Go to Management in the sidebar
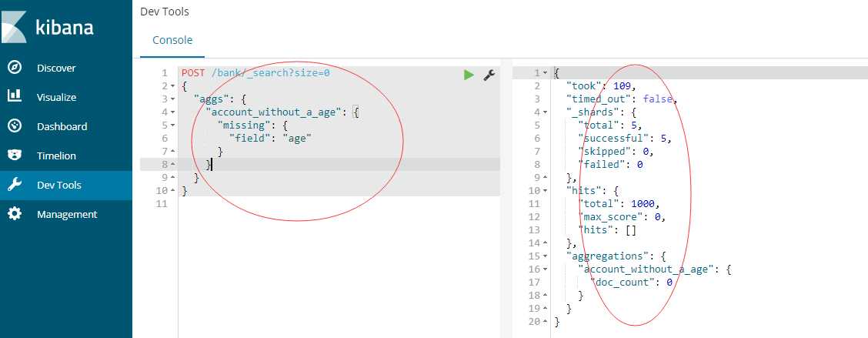868x338 pixels. pos(67,215)
